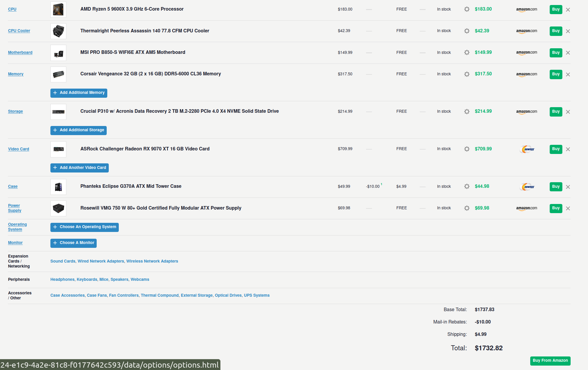Click the Newegg logo for RX 9070 XT
This screenshot has height=370, width=588.
[527, 149]
